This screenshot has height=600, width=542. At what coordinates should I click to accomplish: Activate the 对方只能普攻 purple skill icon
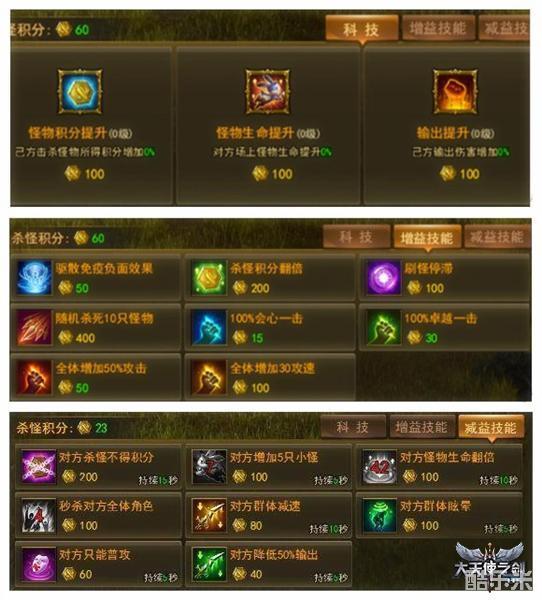[39, 564]
